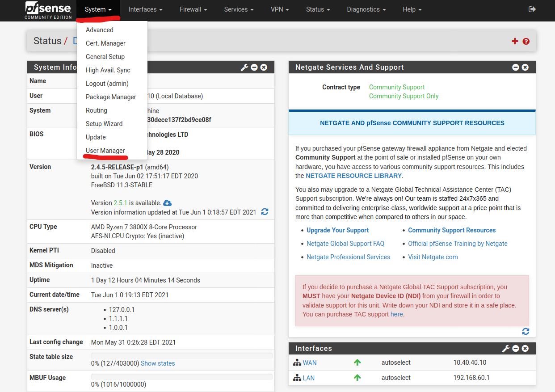Visit Netgate Professional Services link

click(348, 257)
